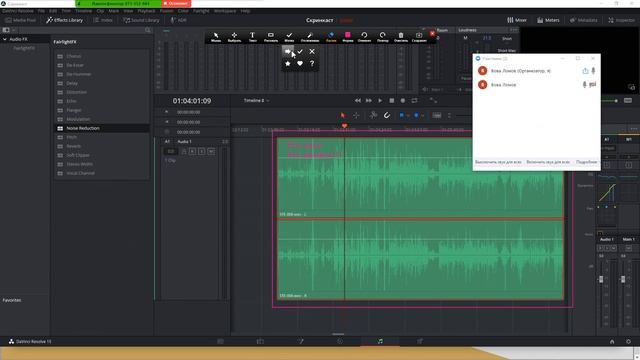Stop playback with the square button

(x=391, y=100)
